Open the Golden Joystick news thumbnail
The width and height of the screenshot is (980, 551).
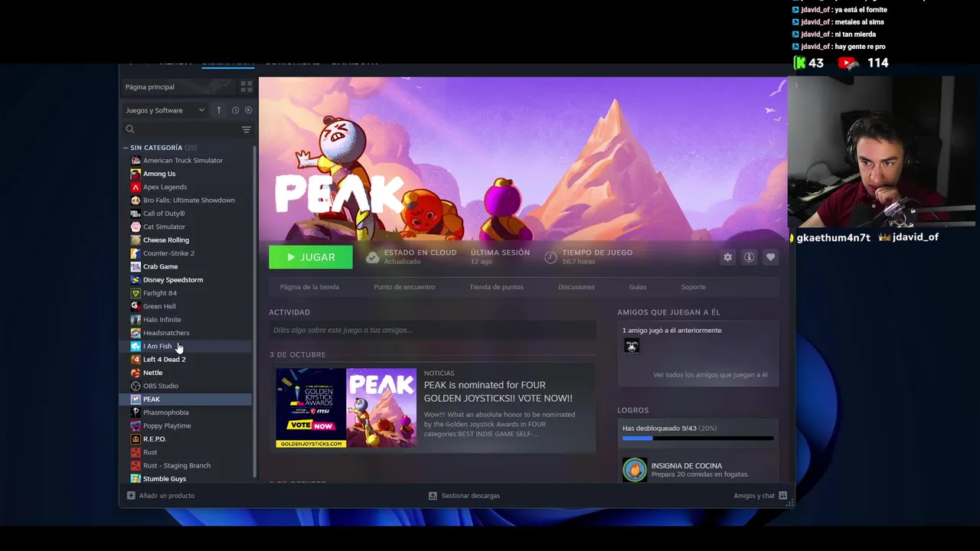pyautogui.click(x=346, y=408)
